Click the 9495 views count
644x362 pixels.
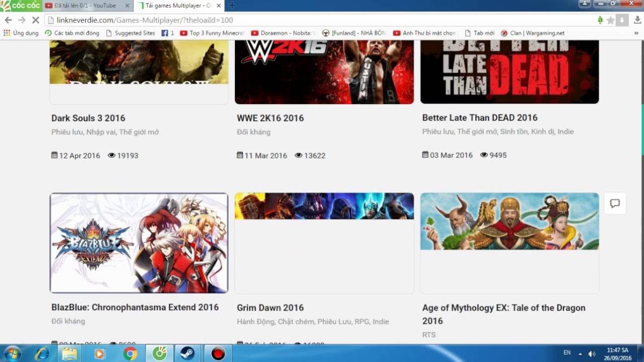(498, 155)
